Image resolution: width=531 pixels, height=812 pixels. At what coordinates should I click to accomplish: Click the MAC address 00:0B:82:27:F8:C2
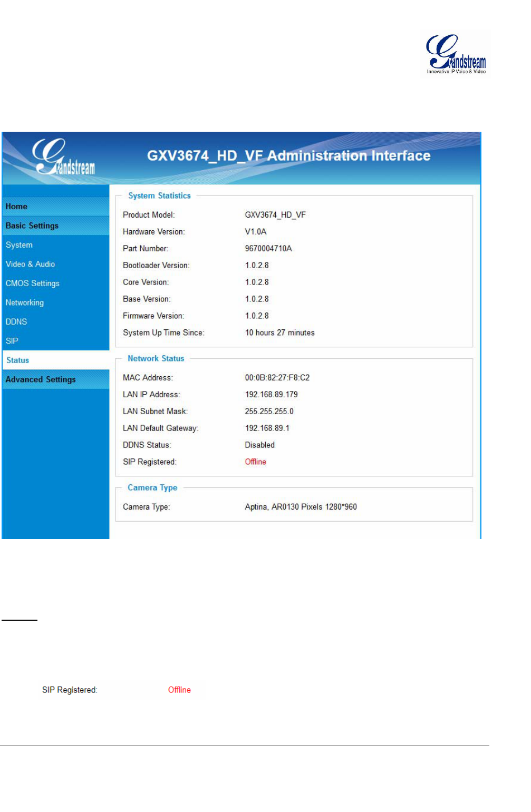pyautogui.click(x=277, y=378)
